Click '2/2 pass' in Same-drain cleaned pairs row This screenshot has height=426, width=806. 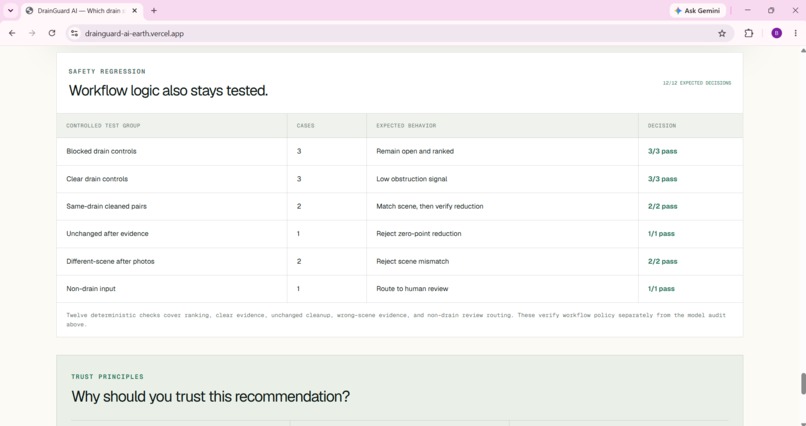pos(663,206)
